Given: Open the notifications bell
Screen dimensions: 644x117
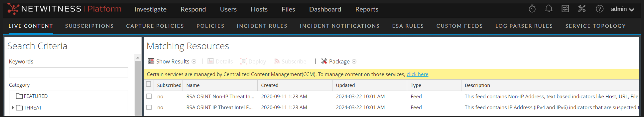Looking at the screenshot, I should pyautogui.click(x=548, y=9).
